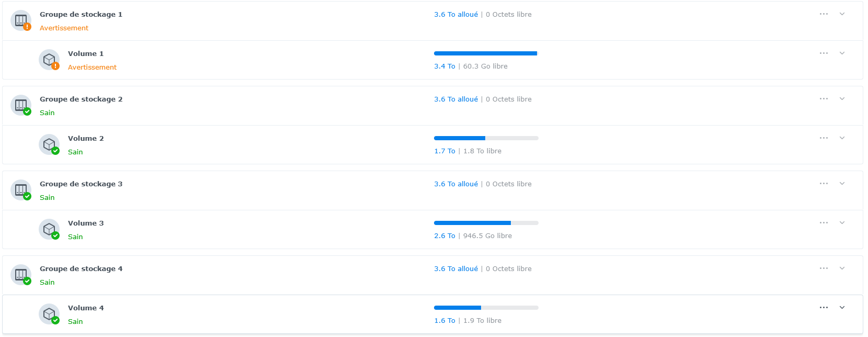This screenshot has width=868, height=337.
Task: Open more options menu for Volume 4
Action: (x=824, y=308)
